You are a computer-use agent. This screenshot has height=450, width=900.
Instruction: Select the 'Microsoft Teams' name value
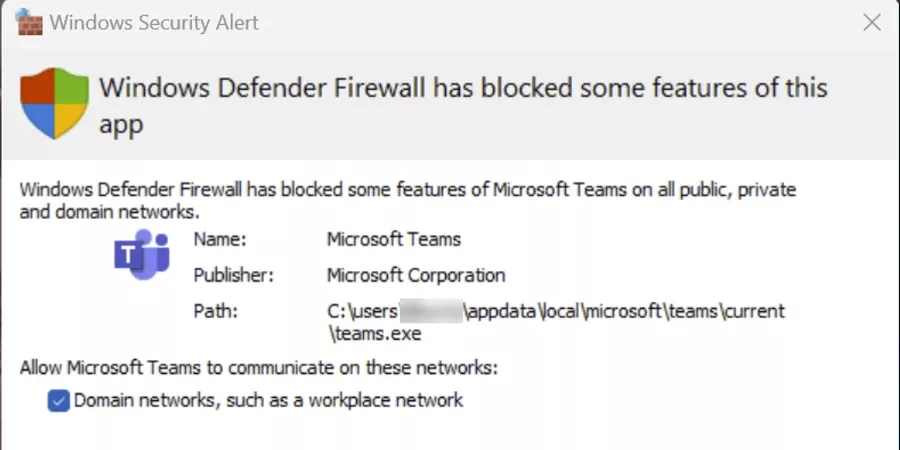pyautogui.click(x=394, y=239)
